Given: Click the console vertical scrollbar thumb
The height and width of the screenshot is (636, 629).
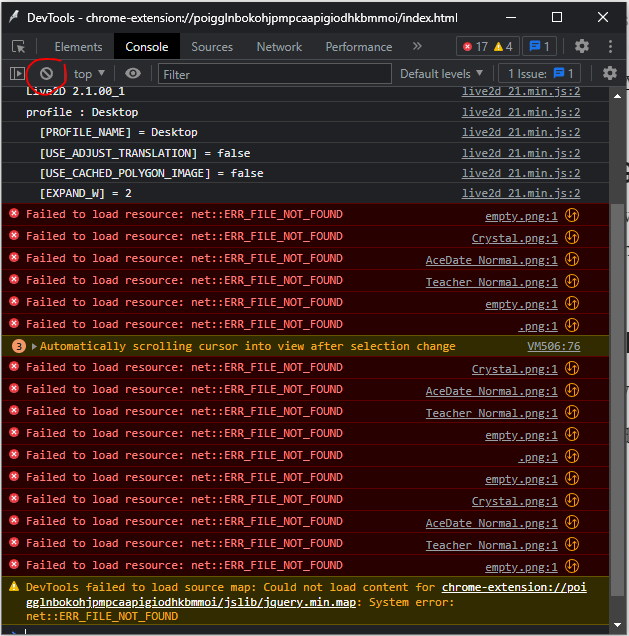Looking at the screenshot, I should pos(617,400).
